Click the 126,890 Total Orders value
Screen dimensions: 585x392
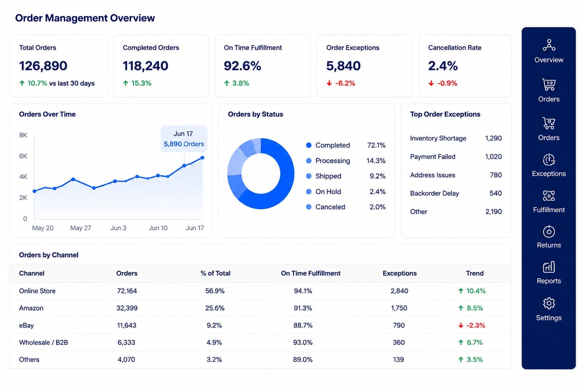(43, 66)
